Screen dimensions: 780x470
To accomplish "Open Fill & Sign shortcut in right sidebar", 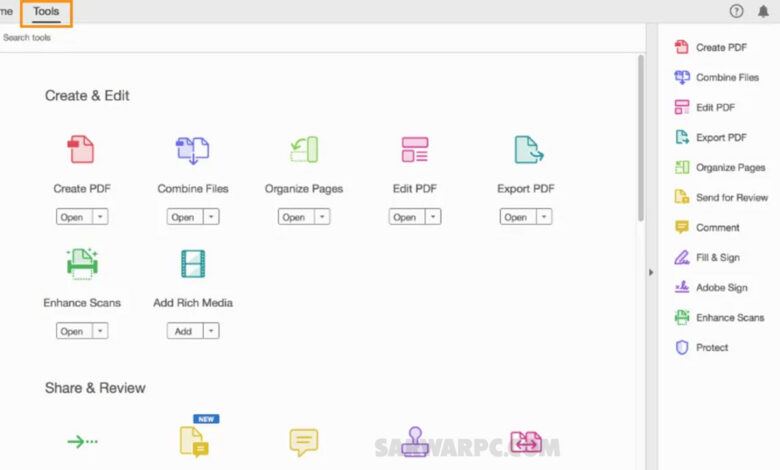I will [707, 257].
